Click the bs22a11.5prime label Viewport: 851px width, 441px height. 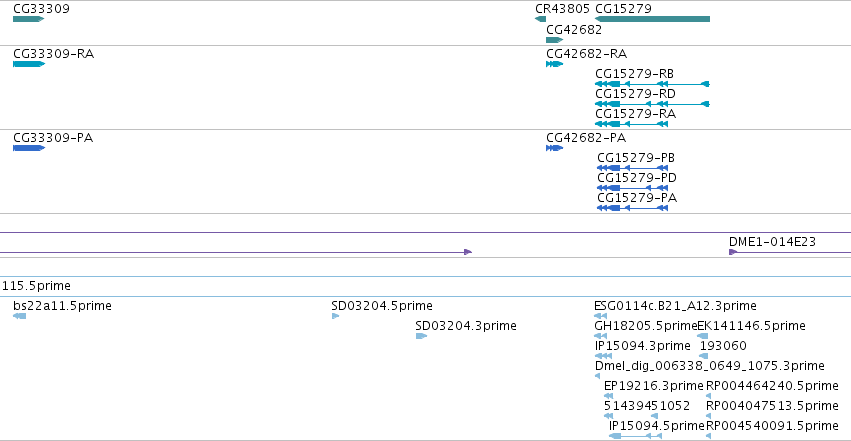(62, 306)
